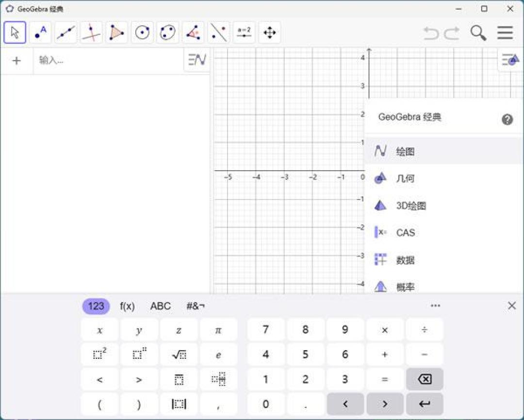
Task: Click in the 输入 input field
Action: tap(109, 61)
